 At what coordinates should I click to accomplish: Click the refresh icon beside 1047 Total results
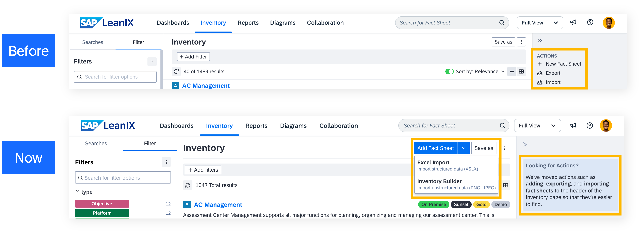tap(188, 185)
